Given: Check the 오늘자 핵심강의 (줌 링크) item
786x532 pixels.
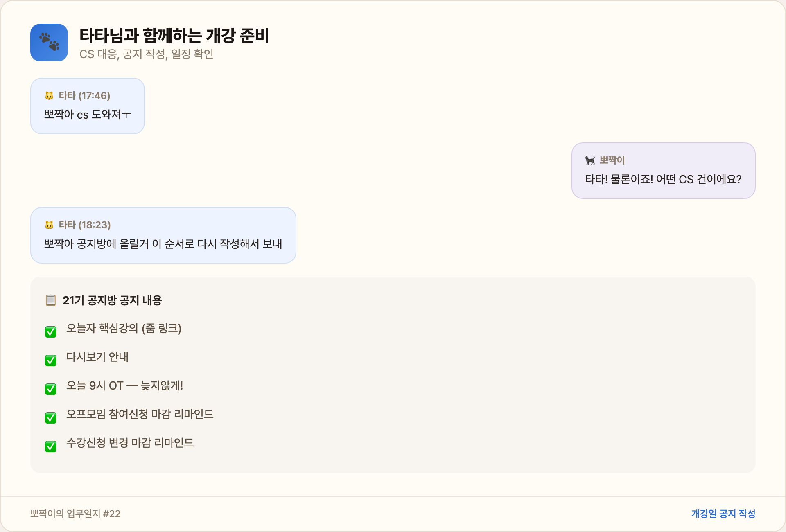Looking at the screenshot, I should (51, 332).
